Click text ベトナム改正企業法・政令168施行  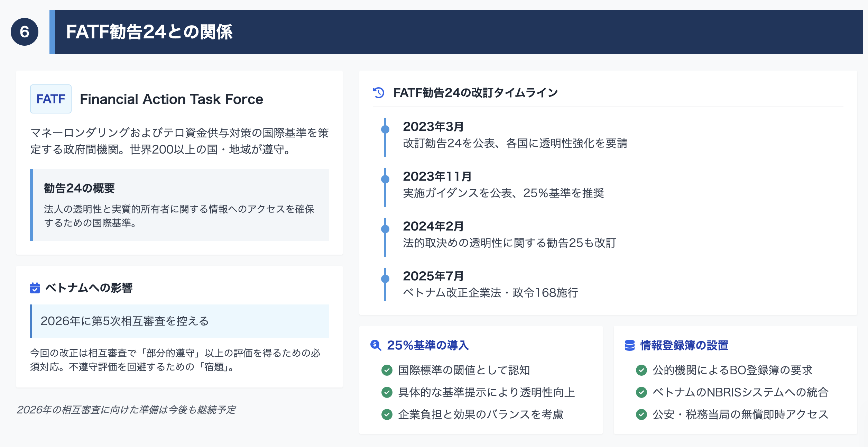[491, 293]
